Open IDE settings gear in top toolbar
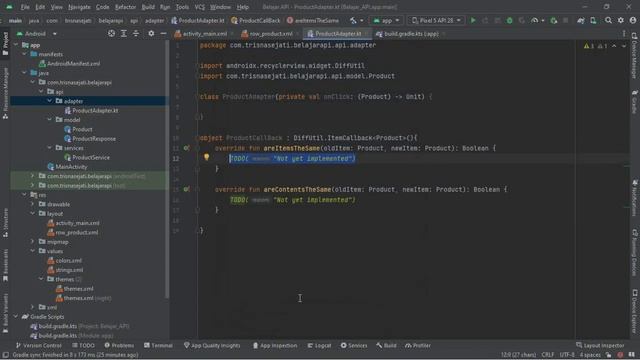640x360 pixels. coord(621,20)
